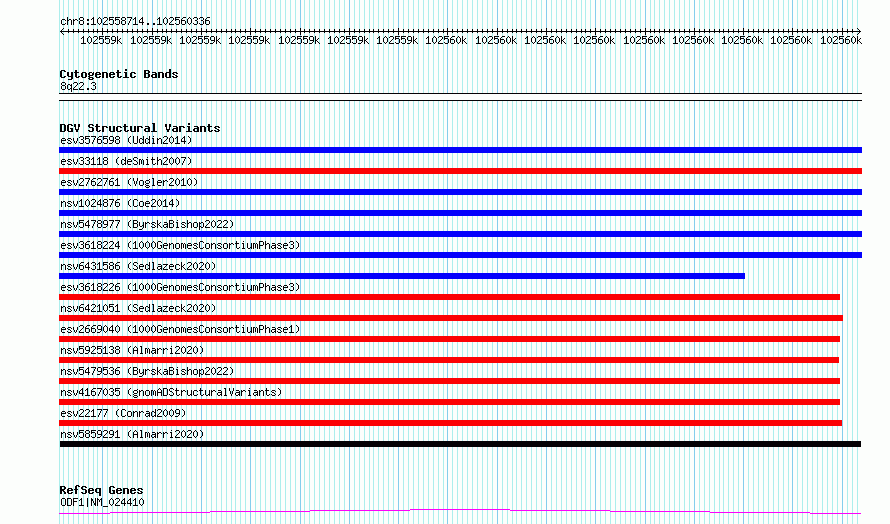
Task: Select the blue bar under nsv1024876
Action: pyautogui.click(x=460, y=213)
